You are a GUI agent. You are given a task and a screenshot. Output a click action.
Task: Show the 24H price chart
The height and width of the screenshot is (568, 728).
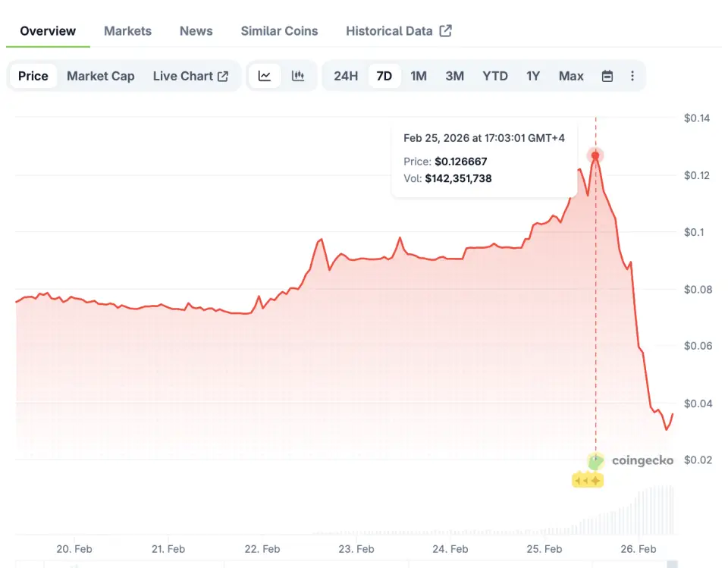tap(346, 76)
